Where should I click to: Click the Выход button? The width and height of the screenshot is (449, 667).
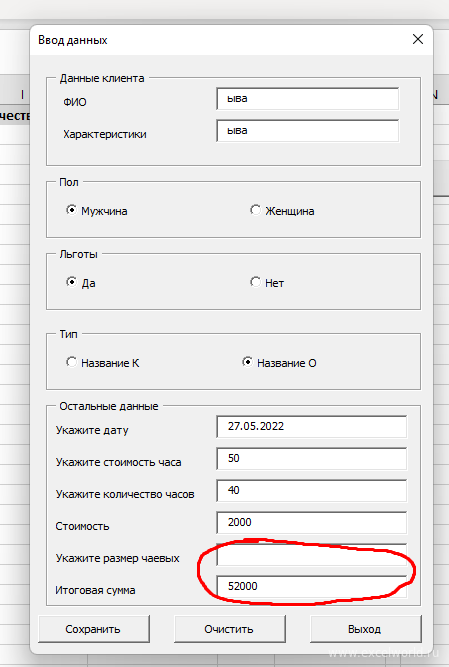pos(365,629)
